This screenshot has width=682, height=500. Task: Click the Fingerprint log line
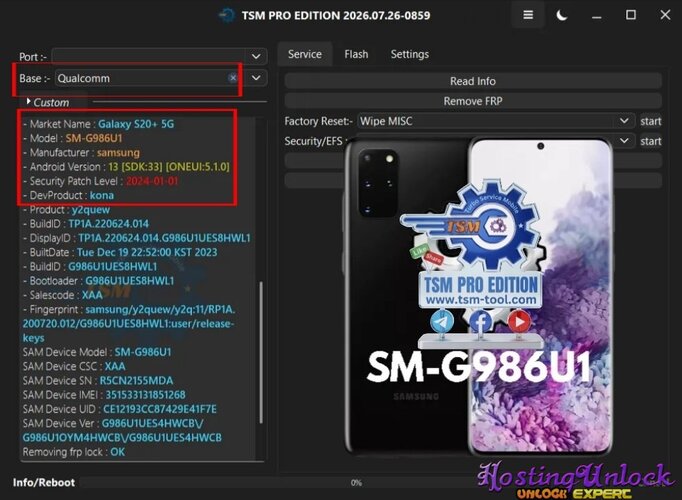(x=129, y=323)
